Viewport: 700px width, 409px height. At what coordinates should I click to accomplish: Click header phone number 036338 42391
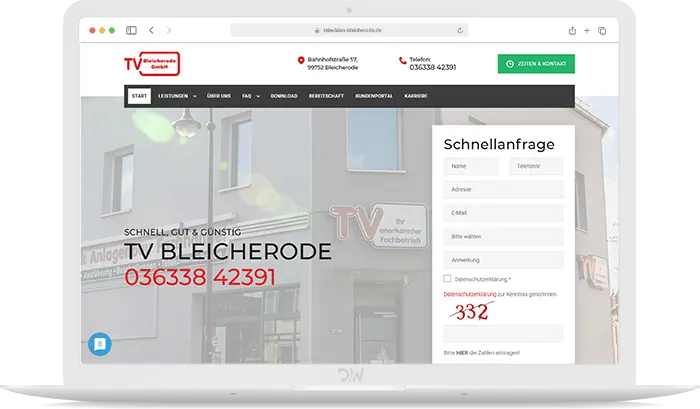[433, 67]
